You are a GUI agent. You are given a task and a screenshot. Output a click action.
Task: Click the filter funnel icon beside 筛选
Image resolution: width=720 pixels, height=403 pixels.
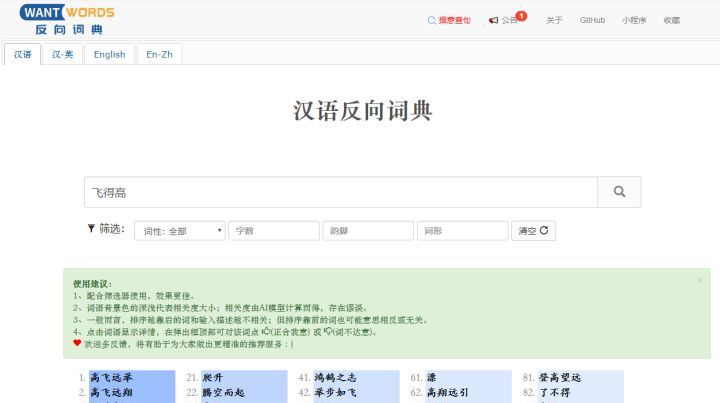pos(91,228)
